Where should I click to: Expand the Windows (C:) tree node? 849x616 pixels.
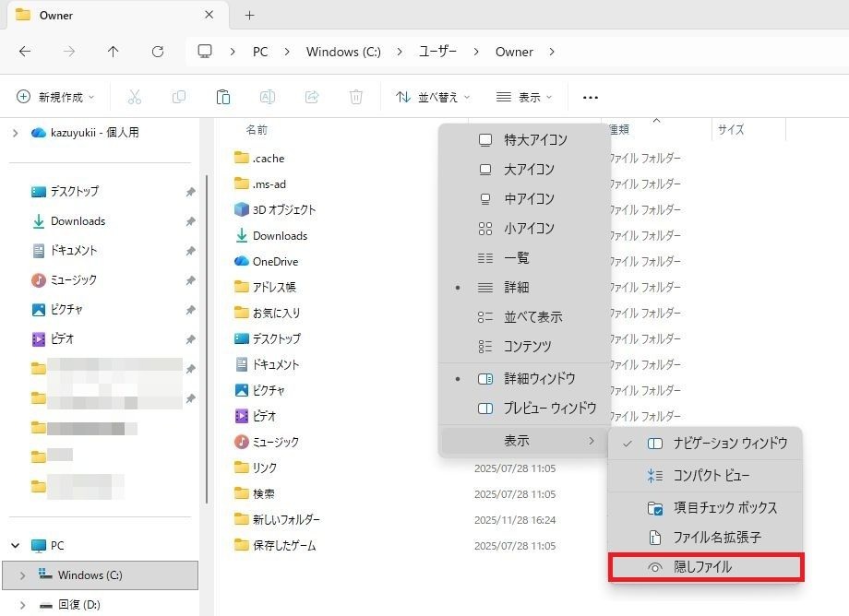click(21, 575)
